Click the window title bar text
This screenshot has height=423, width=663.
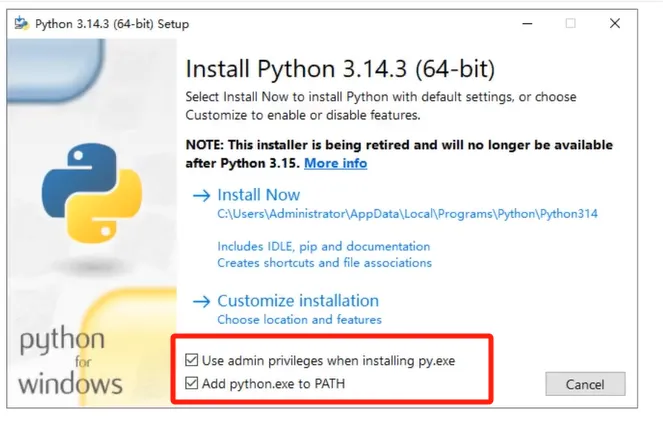112,23
